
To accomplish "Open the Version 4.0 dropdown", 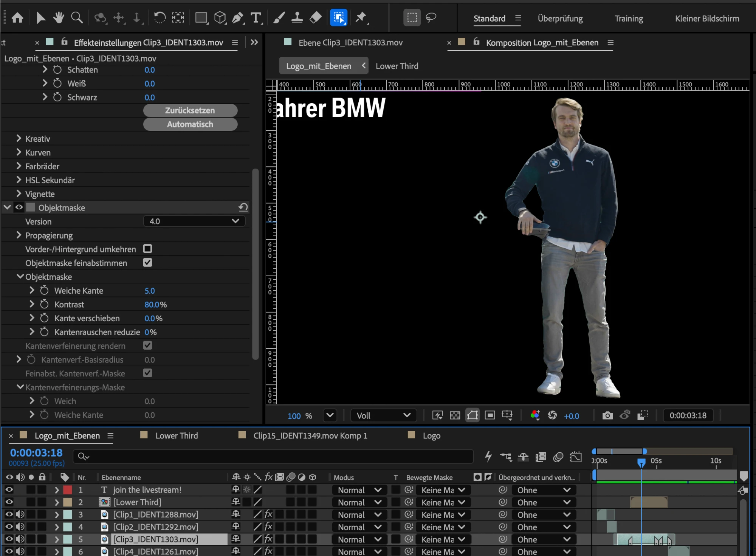I will click(194, 221).
